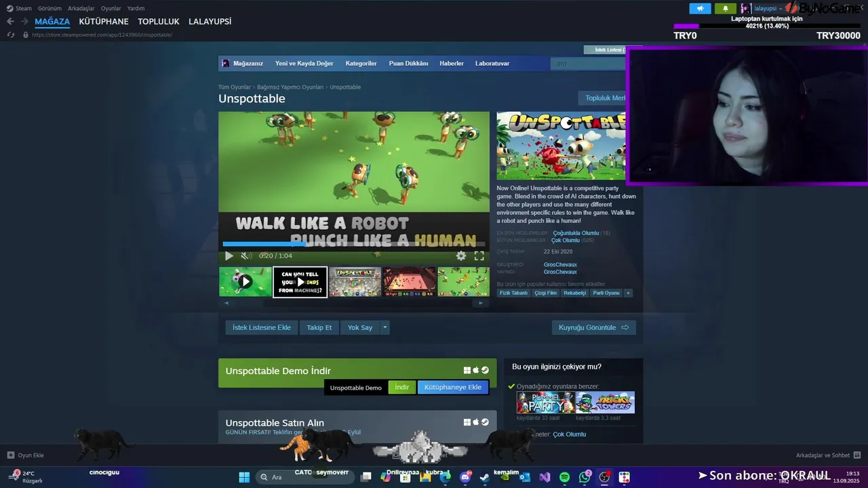Open Discord from the taskbar
Viewport: 868px width, 488px height.
[465, 477]
